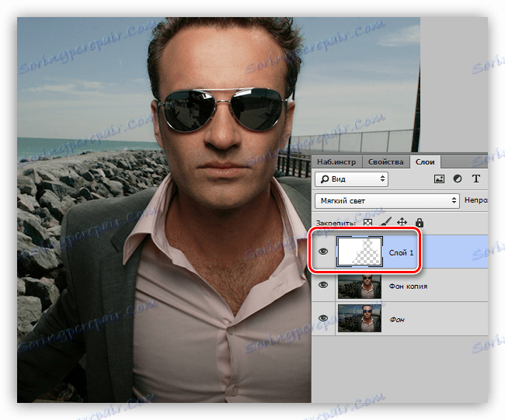Lock image pixels brush icon

pos(385,222)
